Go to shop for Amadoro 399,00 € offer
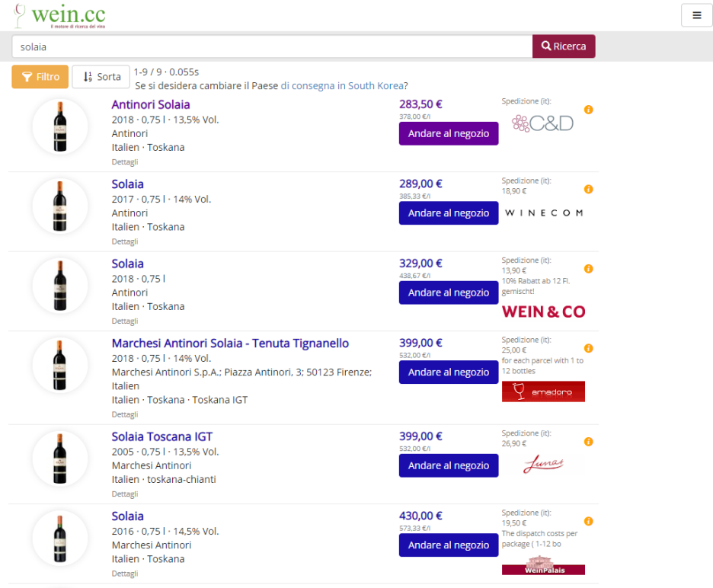Screen dimensions: 713x588 [449, 372]
